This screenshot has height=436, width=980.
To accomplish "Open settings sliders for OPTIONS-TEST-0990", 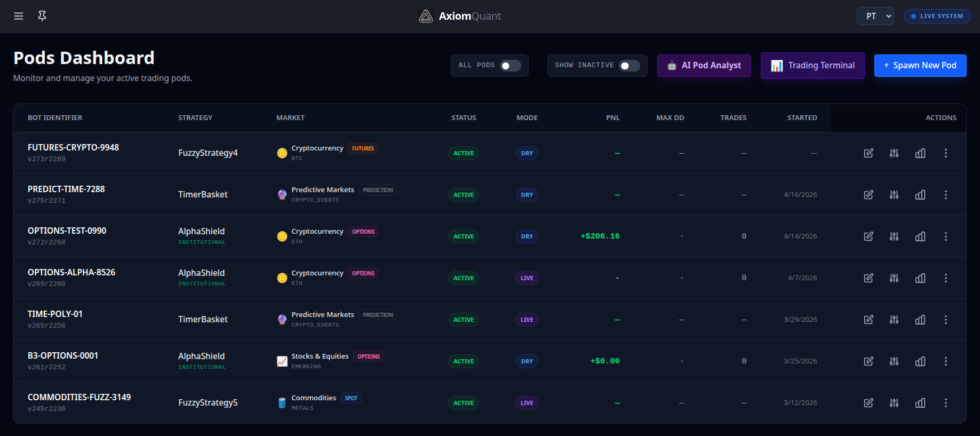I will click(894, 236).
